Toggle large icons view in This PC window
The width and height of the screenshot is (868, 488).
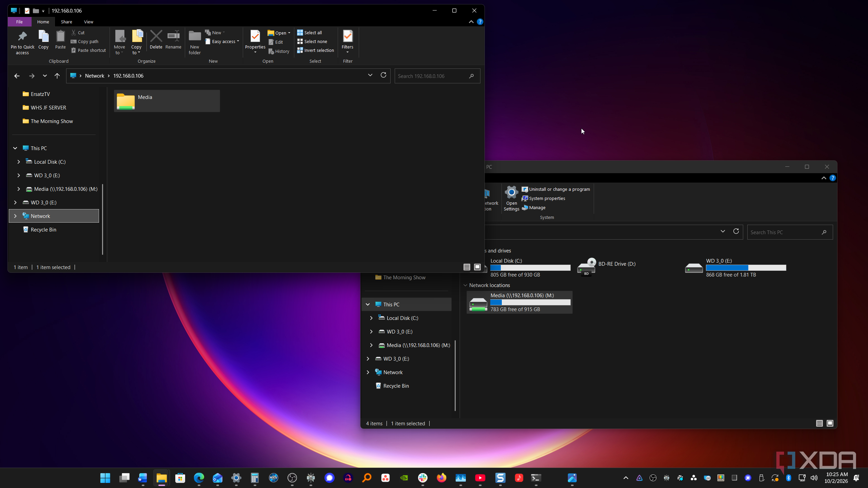830,423
